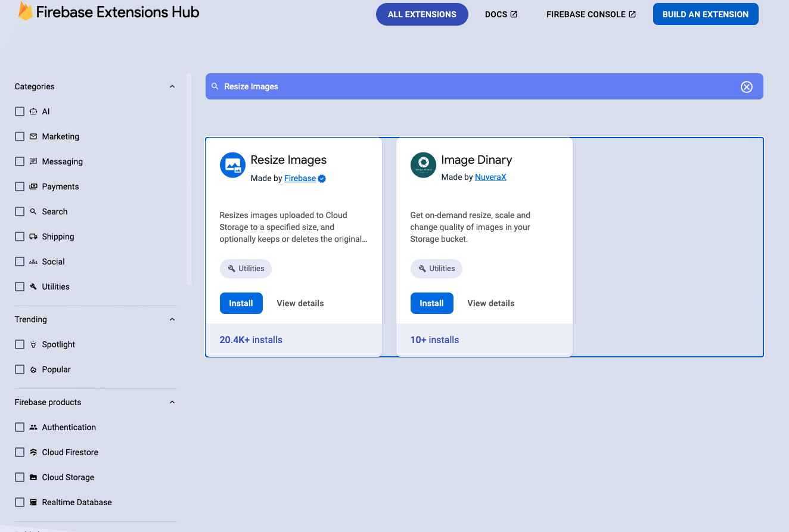Click the Shipping truck icon
The width and height of the screenshot is (789, 532).
click(33, 237)
